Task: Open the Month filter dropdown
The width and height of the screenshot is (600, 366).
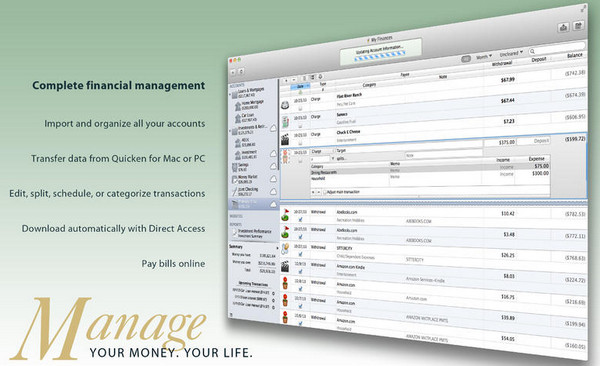Action: pyautogui.click(x=484, y=57)
